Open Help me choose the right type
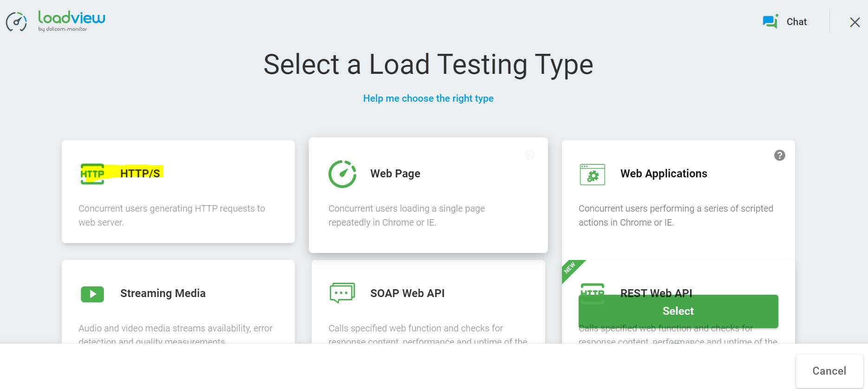The width and height of the screenshot is (868, 389). 428,98
